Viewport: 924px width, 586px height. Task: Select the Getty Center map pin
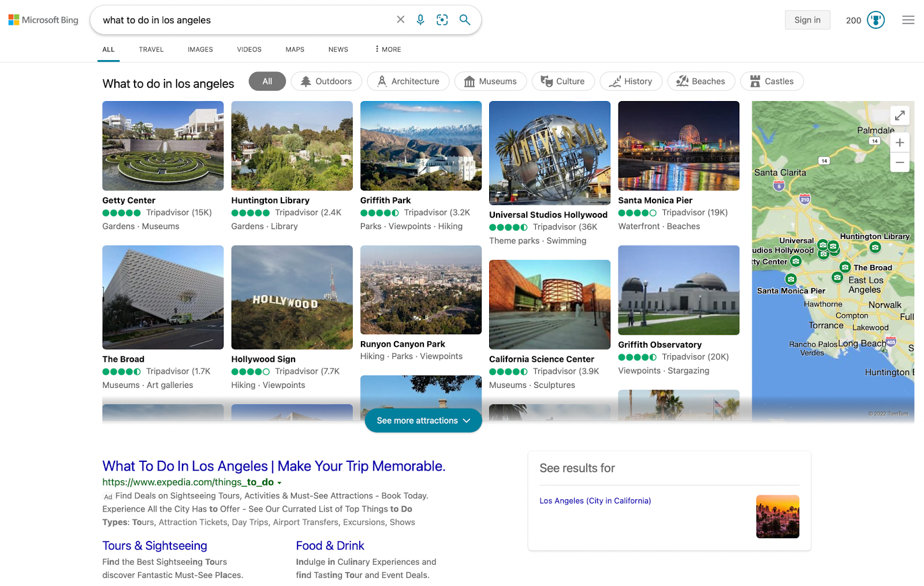pyautogui.click(x=796, y=261)
